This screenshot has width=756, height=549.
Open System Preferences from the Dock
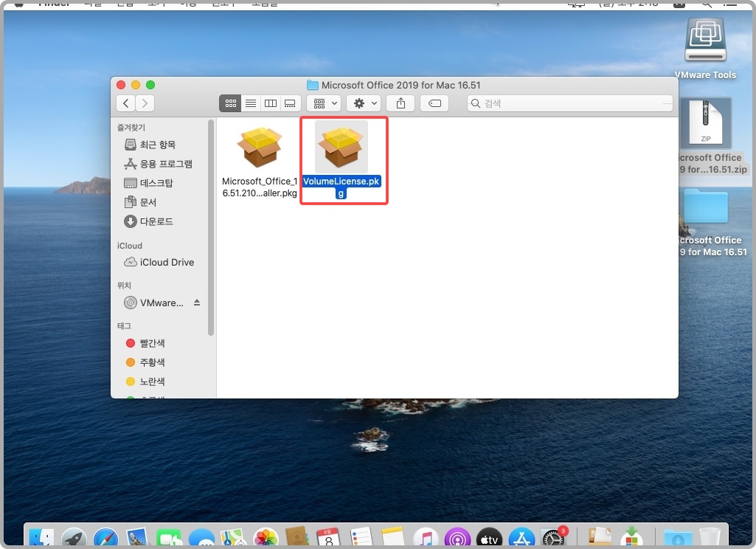point(553,538)
